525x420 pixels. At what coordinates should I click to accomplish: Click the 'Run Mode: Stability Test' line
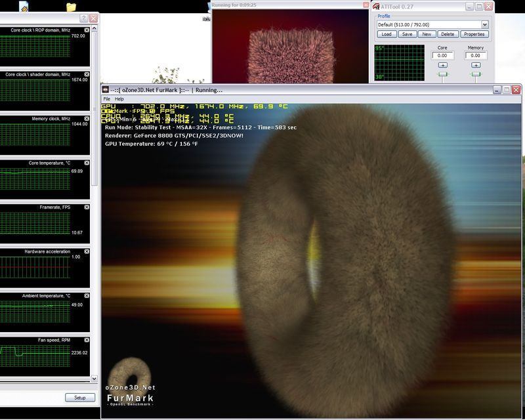[200, 127]
